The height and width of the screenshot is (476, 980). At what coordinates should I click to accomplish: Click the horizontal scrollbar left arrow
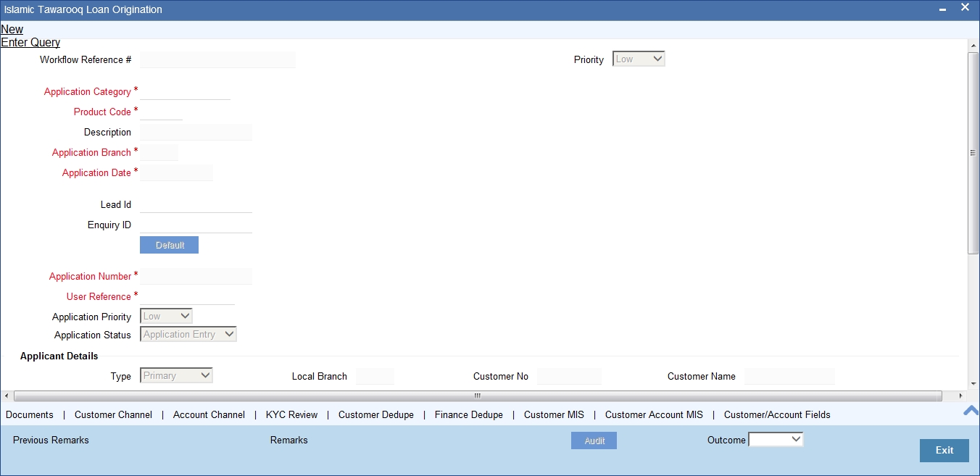pos(7,396)
